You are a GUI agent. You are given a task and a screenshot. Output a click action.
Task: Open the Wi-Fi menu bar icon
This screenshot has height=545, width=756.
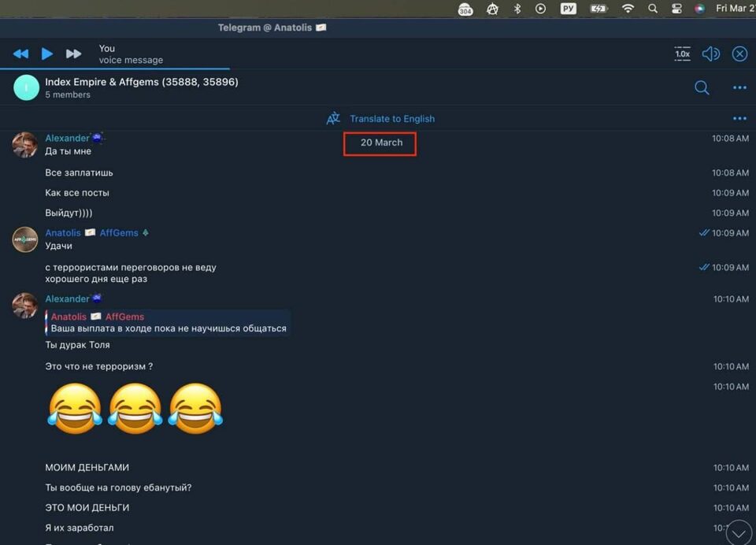tap(628, 9)
